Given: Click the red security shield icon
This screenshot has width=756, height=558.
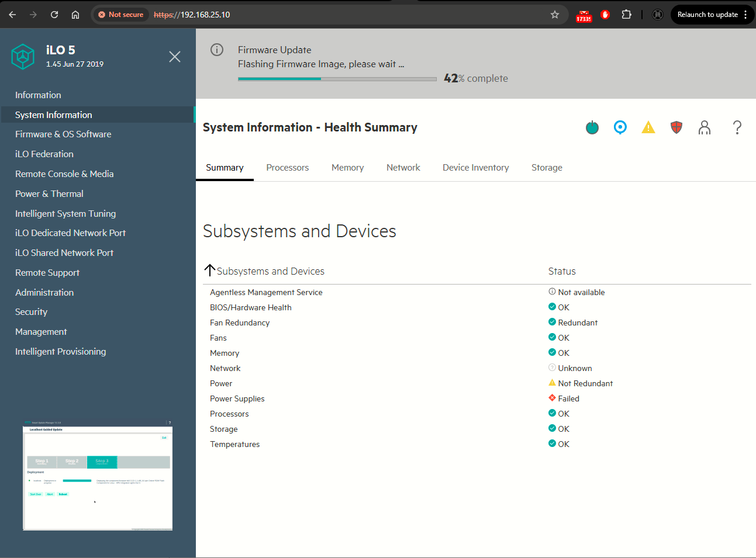Looking at the screenshot, I should pos(676,127).
